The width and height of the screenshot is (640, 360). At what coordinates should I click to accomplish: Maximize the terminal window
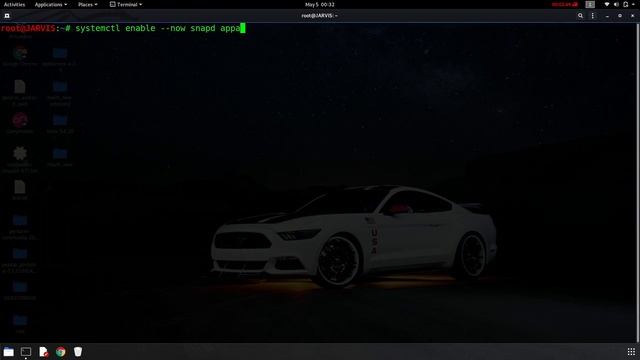(620, 16)
